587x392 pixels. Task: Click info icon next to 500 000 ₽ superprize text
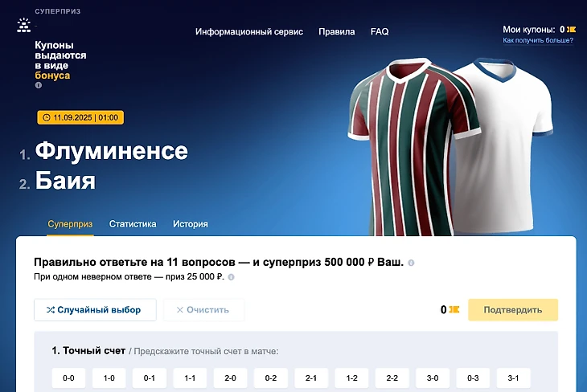tap(411, 263)
